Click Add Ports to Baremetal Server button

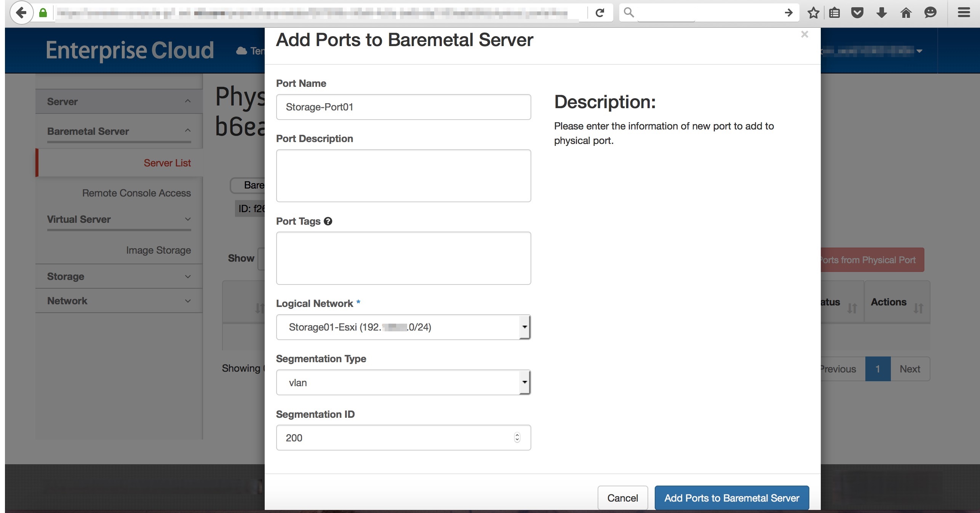[731, 498]
